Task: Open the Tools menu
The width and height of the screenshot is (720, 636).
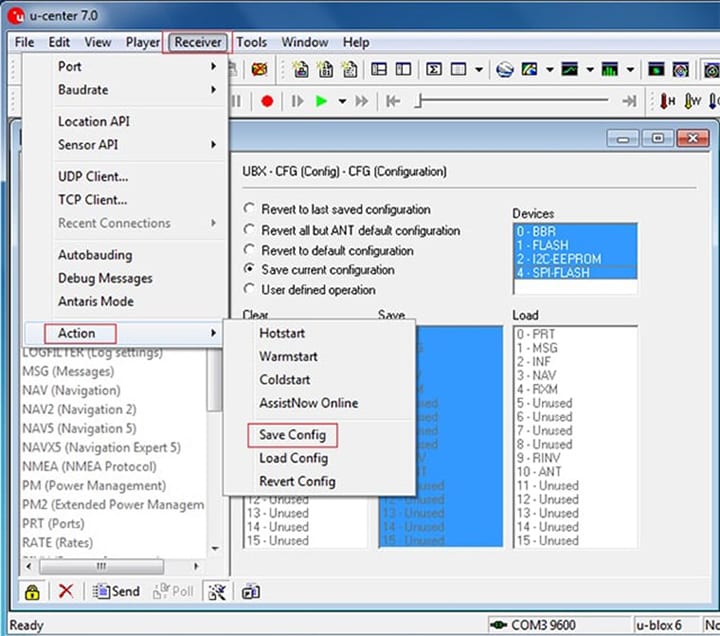Action: point(251,42)
